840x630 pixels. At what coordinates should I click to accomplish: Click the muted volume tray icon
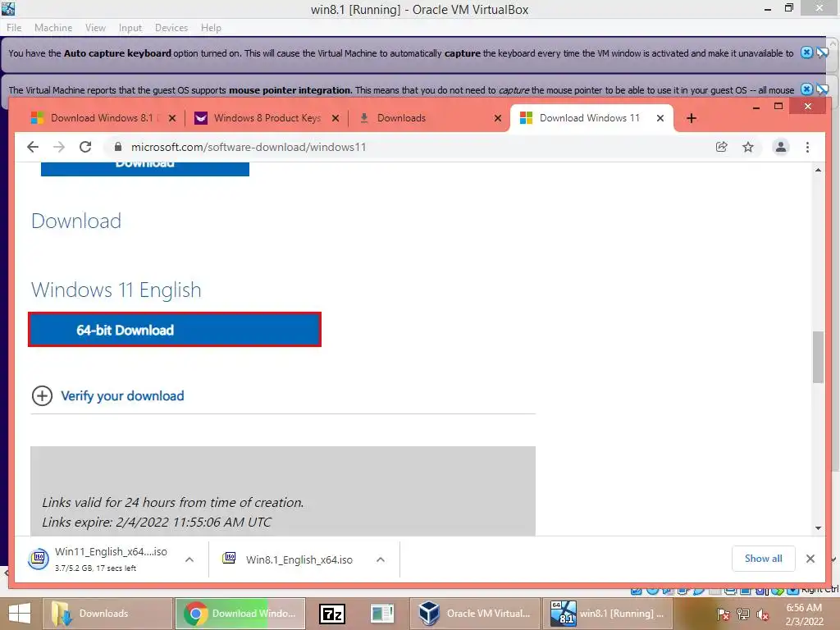762,614
